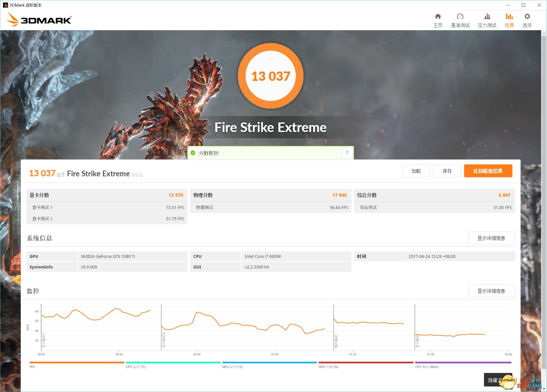
Task: Click 综合测试 row 31.85 FPS
Action: tap(434, 207)
